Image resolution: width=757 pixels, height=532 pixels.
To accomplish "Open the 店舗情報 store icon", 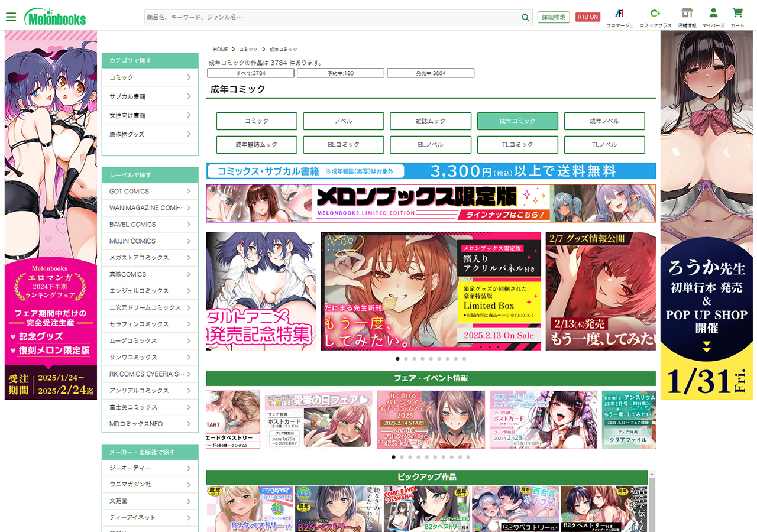I will pyautogui.click(x=687, y=14).
